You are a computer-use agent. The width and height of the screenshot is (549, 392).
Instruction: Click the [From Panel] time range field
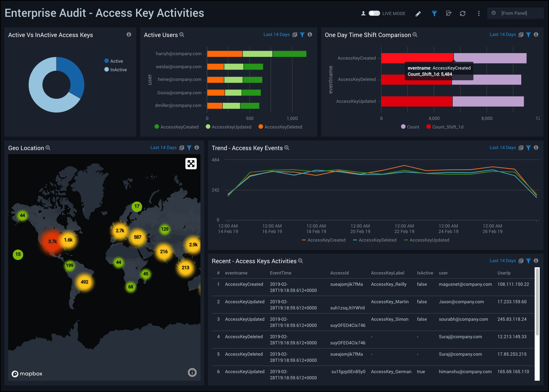coord(515,13)
